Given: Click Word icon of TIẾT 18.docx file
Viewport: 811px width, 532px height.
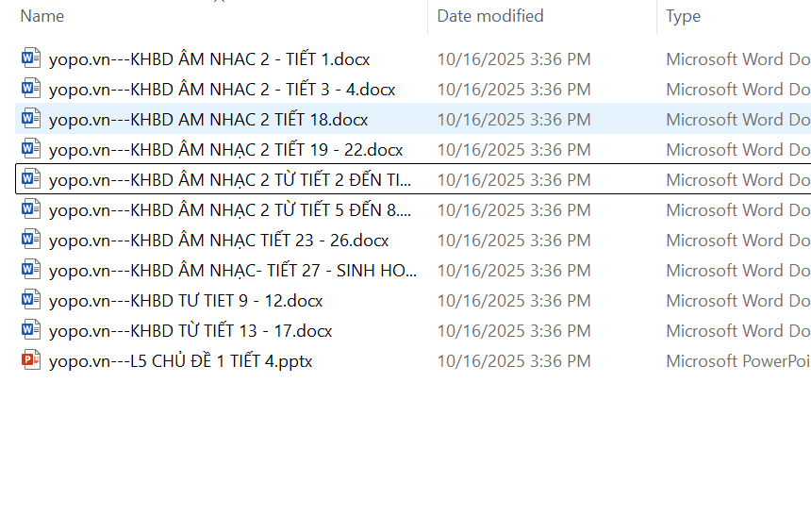Looking at the screenshot, I should [x=31, y=119].
